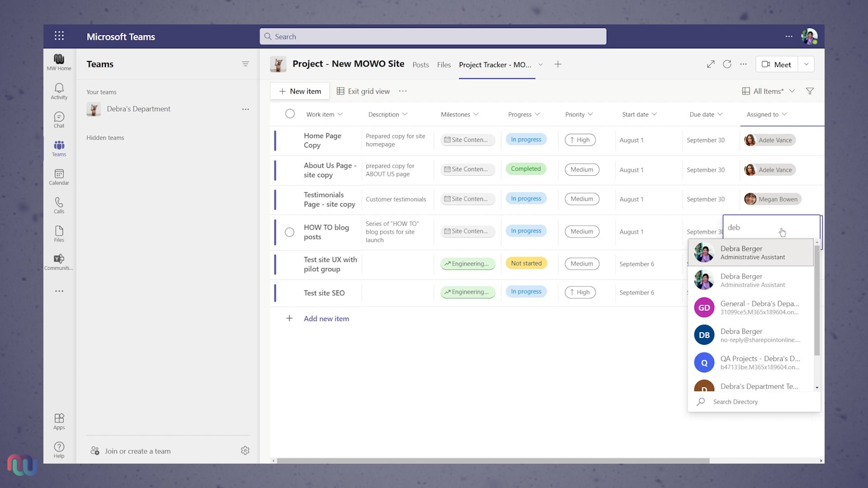868x488 pixels.
Task: Open more options for Debra's Department
Action: [245, 109]
